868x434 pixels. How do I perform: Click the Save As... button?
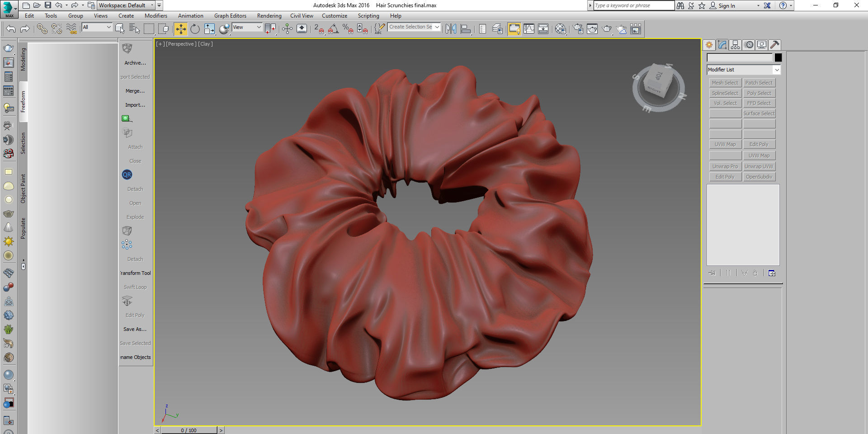135,329
